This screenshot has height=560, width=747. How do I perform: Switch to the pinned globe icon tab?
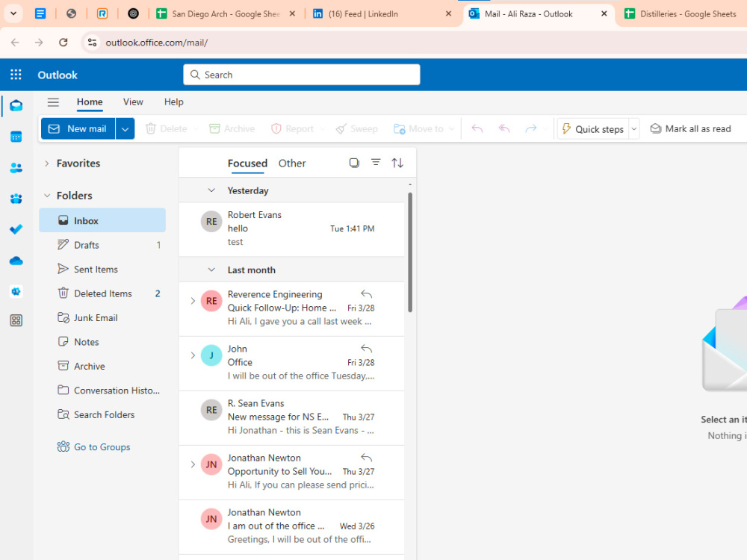tap(72, 13)
